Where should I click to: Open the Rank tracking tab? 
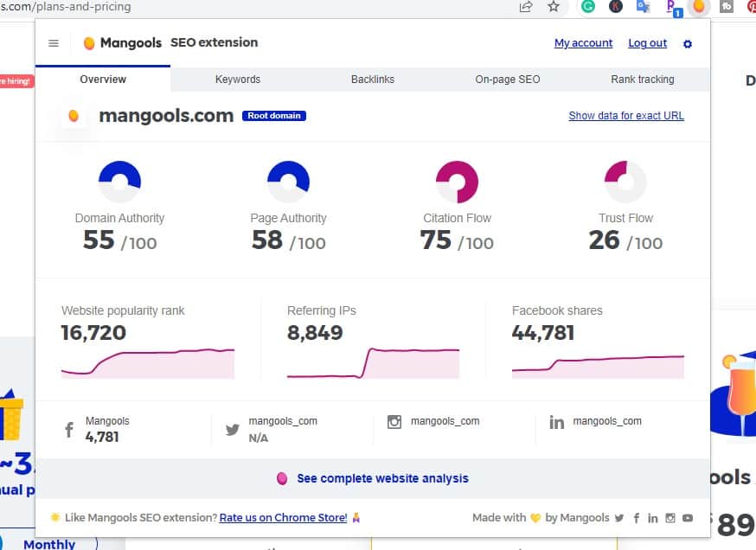point(643,79)
